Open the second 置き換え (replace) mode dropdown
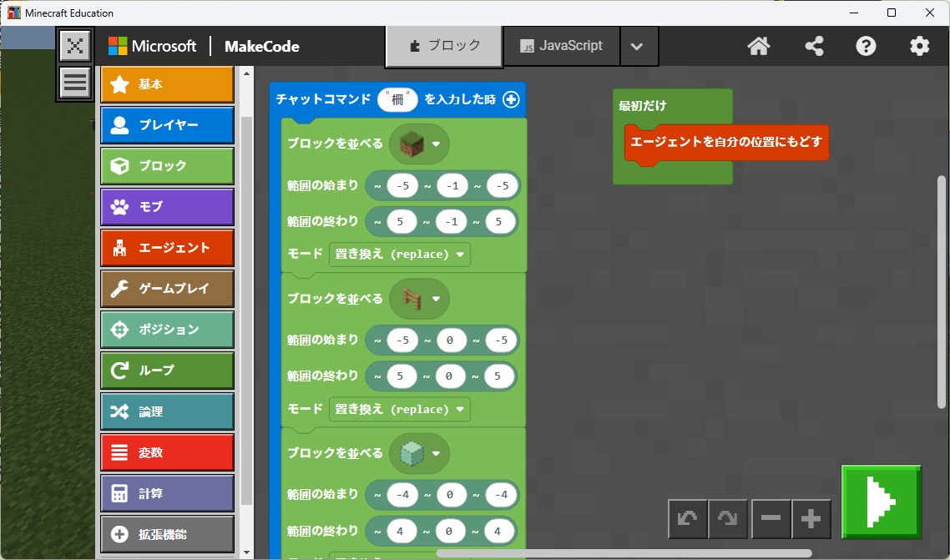 click(400, 409)
